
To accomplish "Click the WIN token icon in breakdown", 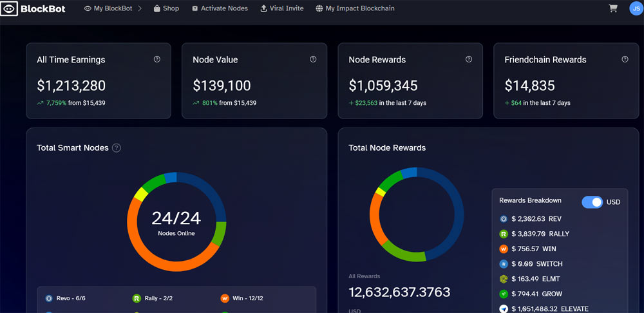I will pos(504,249).
